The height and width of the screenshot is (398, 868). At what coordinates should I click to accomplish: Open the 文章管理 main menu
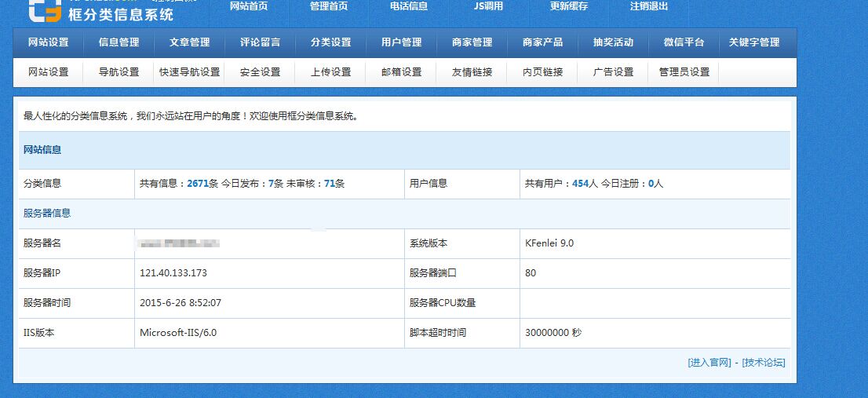pyautogui.click(x=189, y=42)
